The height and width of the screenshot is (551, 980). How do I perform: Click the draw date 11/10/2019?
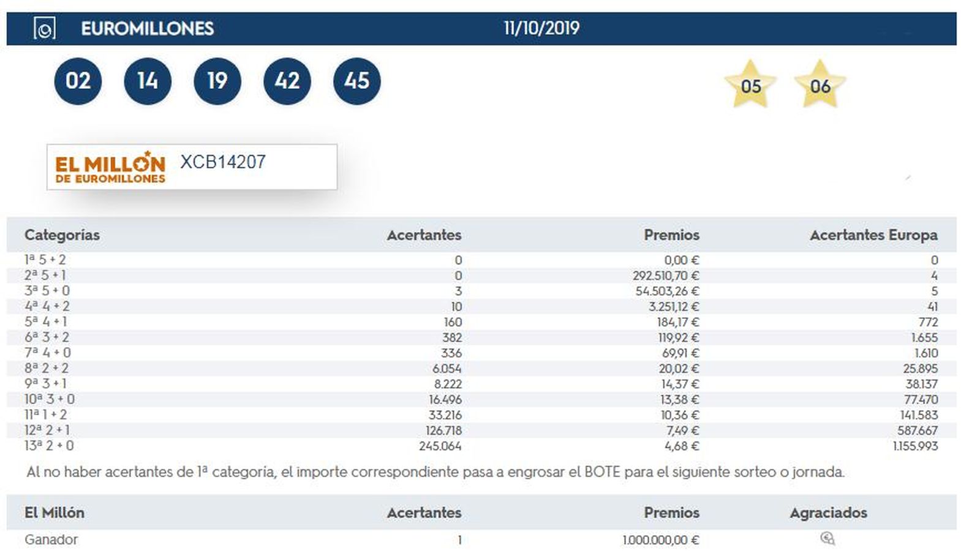(x=541, y=28)
